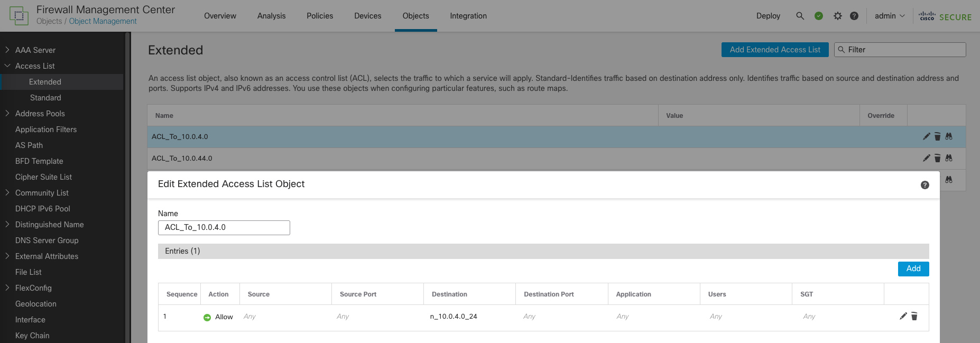Edit entry sequence 1 with pencil icon
This screenshot has height=343, width=980.
pyautogui.click(x=903, y=316)
